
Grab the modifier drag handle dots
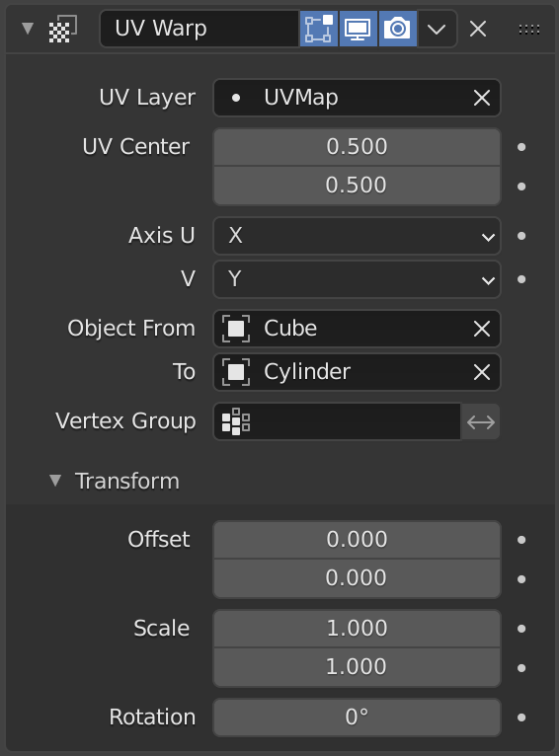529,30
